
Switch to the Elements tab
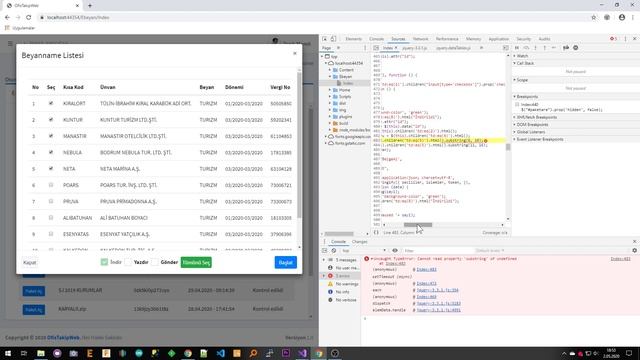click(353, 39)
